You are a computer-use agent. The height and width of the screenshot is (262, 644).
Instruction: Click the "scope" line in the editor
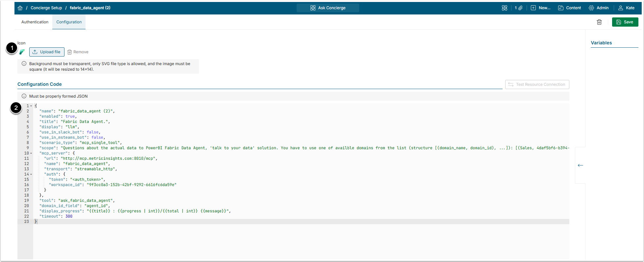304,148
